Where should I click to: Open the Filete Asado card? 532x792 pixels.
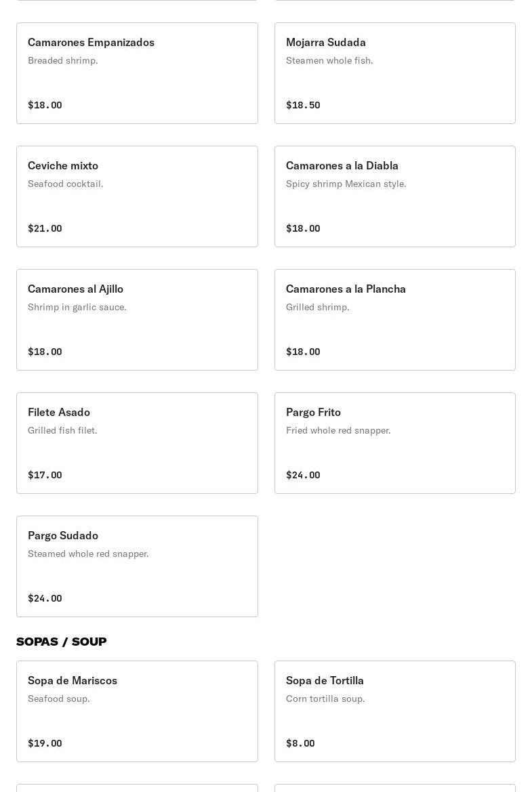pyautogui.click(x=137, y=443)
